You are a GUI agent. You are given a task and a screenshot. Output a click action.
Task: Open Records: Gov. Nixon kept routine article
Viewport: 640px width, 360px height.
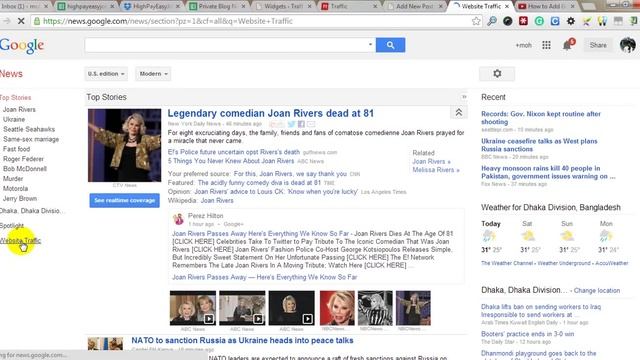click(x=541, y=118)
